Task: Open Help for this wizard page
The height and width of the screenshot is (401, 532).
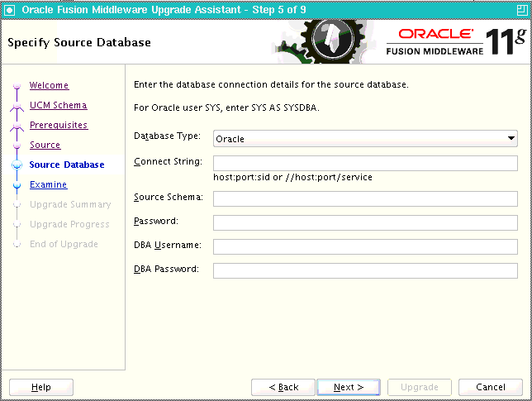Action: point(41,387)
